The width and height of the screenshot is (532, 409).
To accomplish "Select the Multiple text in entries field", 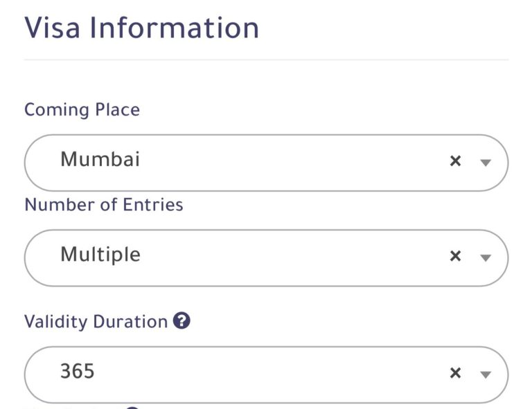I will click(100, 255).
